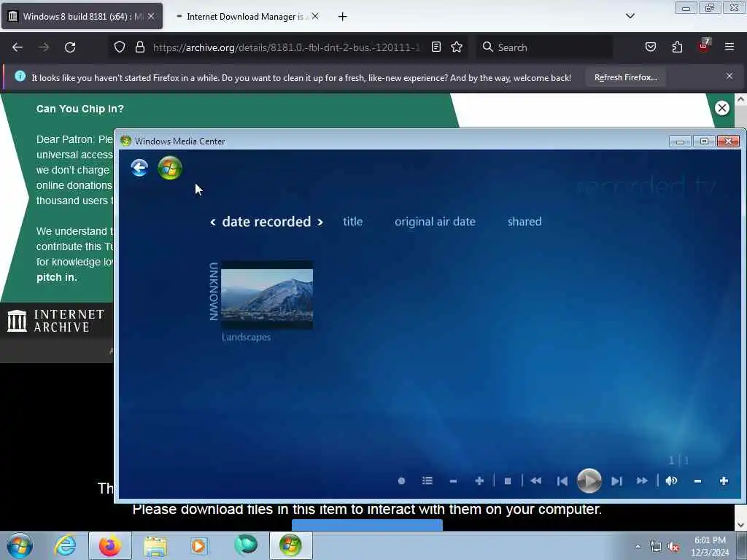This screenshot has height=560, width=747.
Task: Click the teal round icon on the taskbar
Action: tap(246, 545)
